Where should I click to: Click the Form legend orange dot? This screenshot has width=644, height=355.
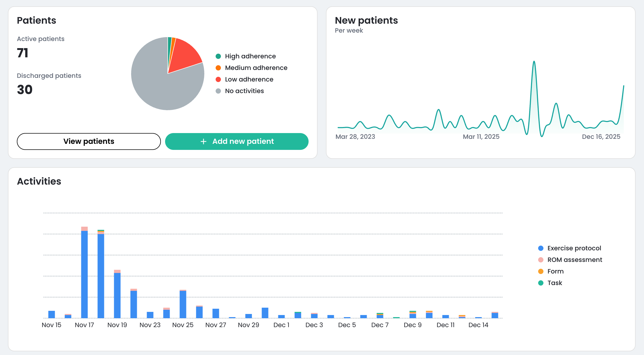[541, 271]
